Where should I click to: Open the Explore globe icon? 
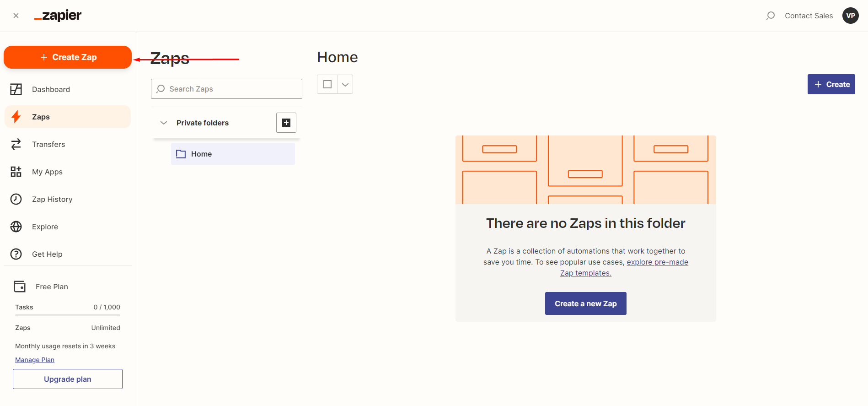tap(16, 227)
